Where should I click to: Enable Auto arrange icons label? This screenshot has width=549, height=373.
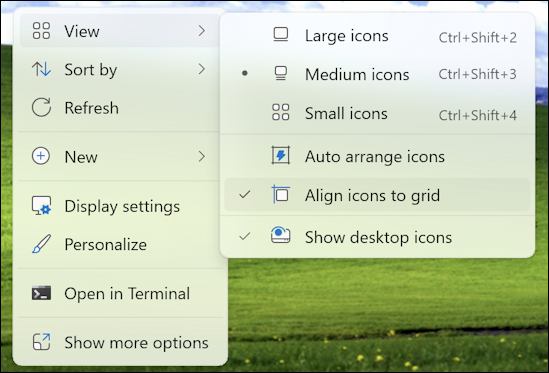click(x=375, y=157)
